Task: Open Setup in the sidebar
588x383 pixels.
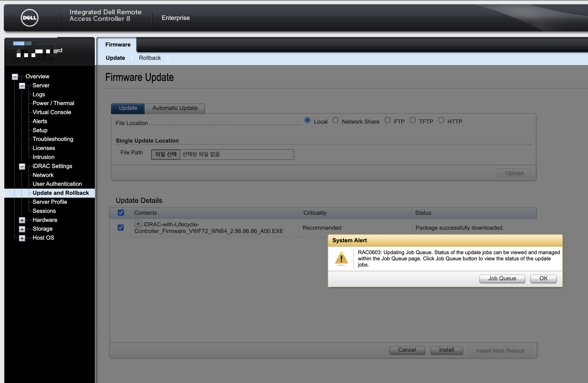Action: (40, 130)
